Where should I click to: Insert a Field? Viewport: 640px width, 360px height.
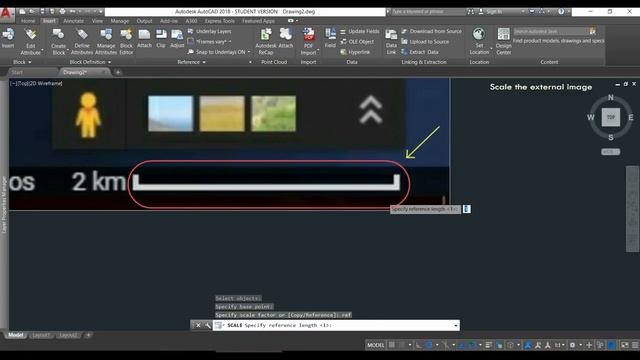(330, 35)
